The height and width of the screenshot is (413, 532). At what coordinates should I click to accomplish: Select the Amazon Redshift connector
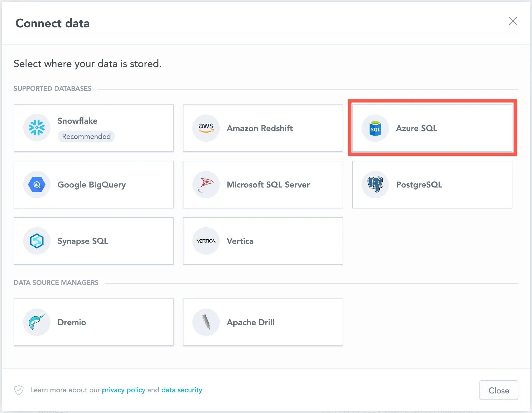[263, 128]
